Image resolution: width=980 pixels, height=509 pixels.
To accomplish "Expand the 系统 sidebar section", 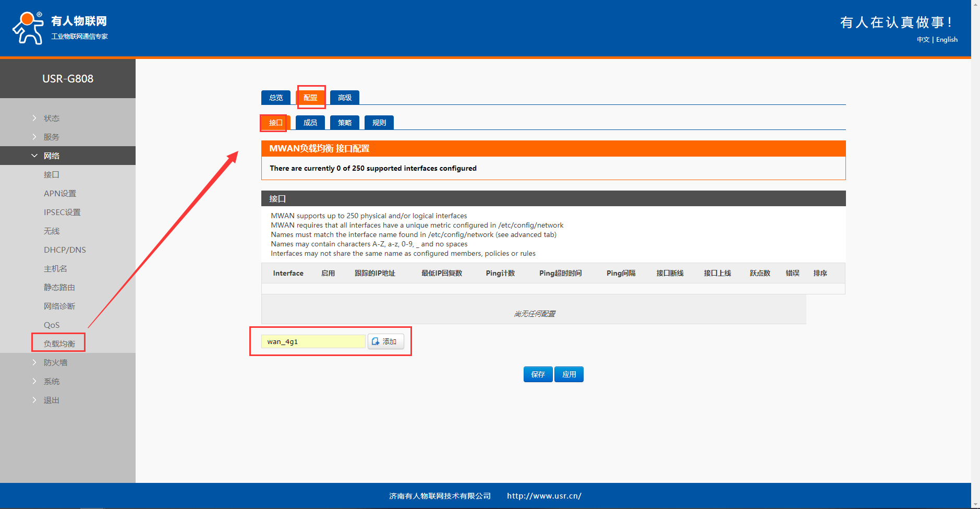I will click(51, 382).
